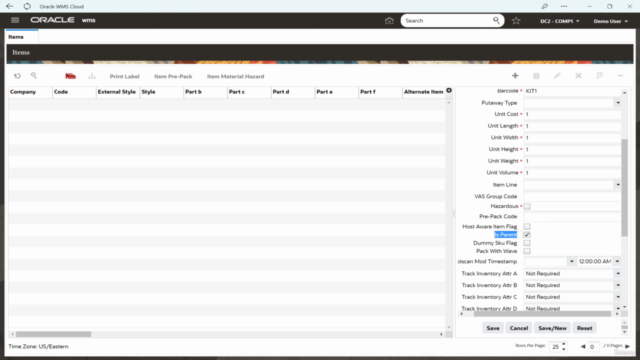
Task: Focus the Unit Cost field
Action: pos(572,114)
